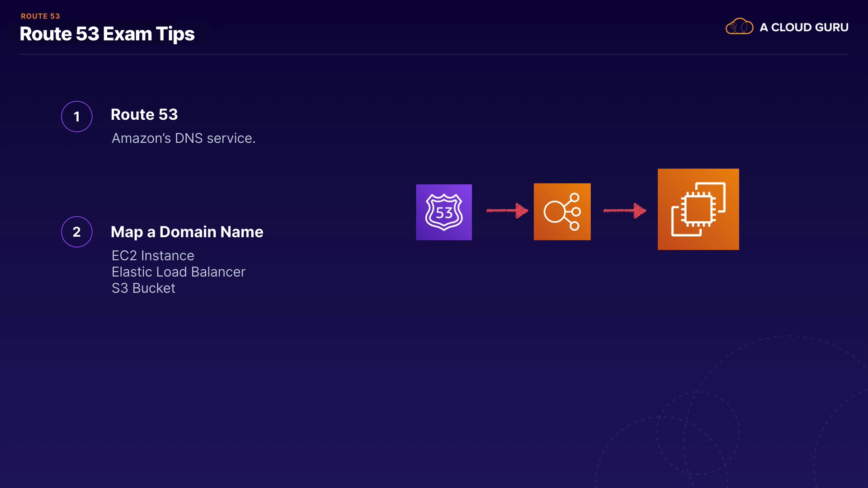The height and width of the screenshot is (488, 868).
Task: Click the orange ROUTE 53 section label
Action: [x=40, y=16]
